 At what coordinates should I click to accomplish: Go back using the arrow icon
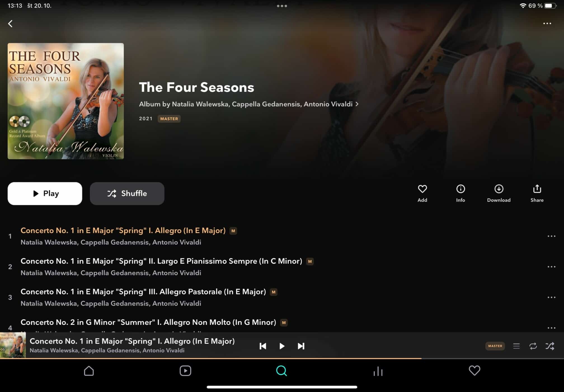pos(10,24)
